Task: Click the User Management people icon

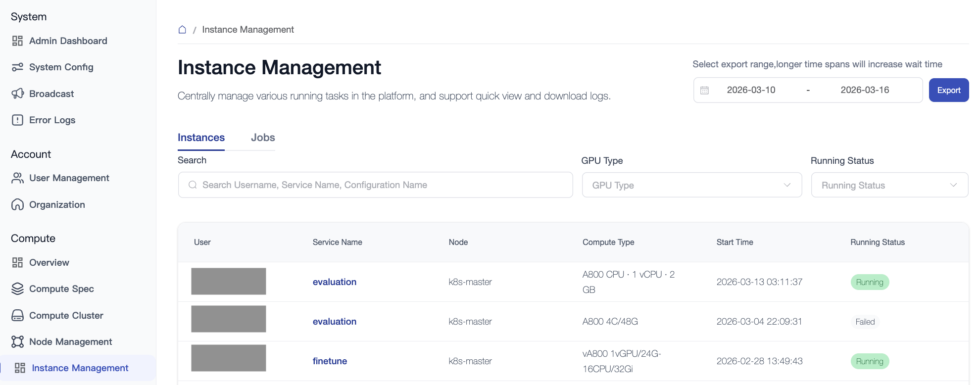Action: tap(17, 178)
